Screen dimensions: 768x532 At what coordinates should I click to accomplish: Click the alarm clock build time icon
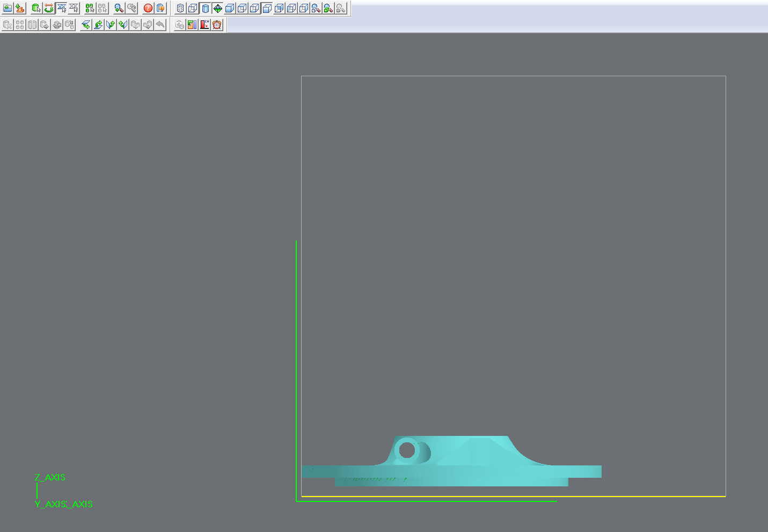tap(217, 25)
